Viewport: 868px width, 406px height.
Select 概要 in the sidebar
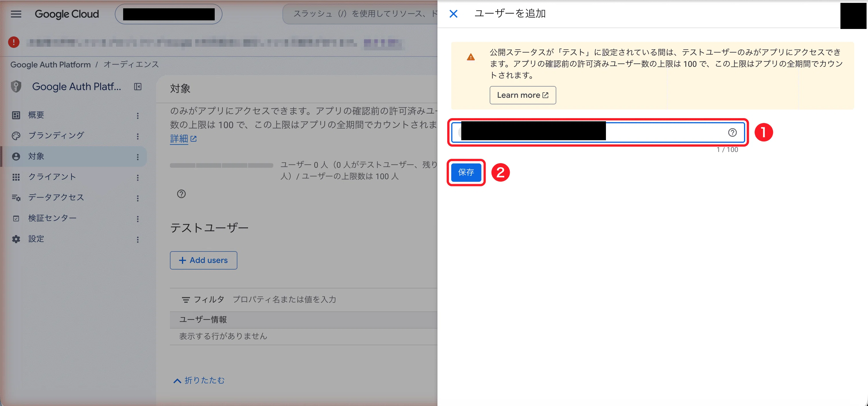click(73, 115)
